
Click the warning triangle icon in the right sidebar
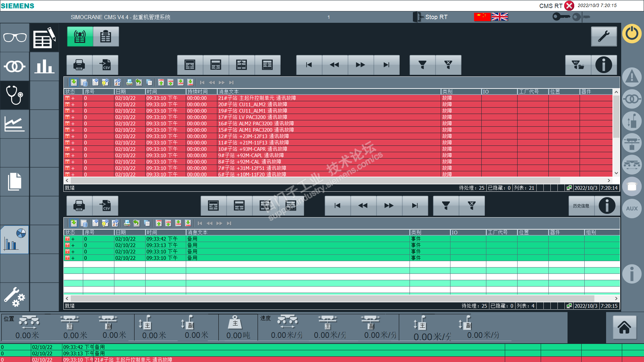tap(632, 77)
